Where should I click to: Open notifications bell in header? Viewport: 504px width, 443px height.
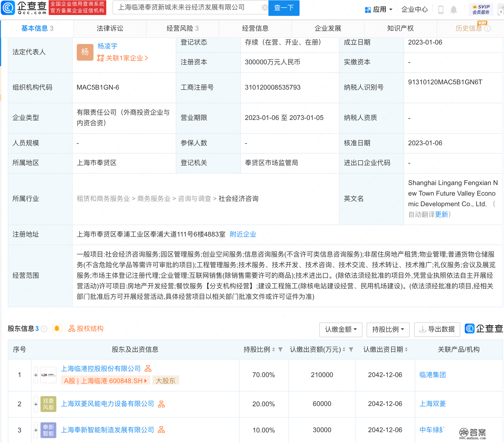pos(454,10)
